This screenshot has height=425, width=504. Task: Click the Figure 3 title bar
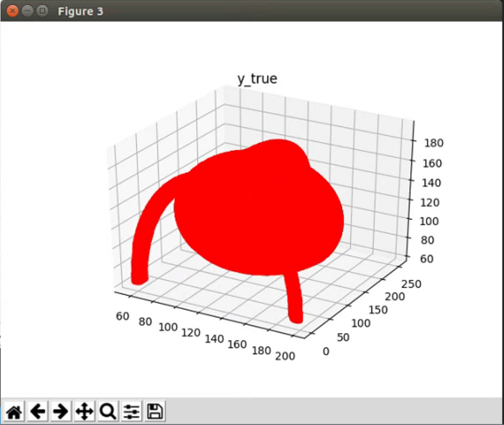tap(175, 10)
